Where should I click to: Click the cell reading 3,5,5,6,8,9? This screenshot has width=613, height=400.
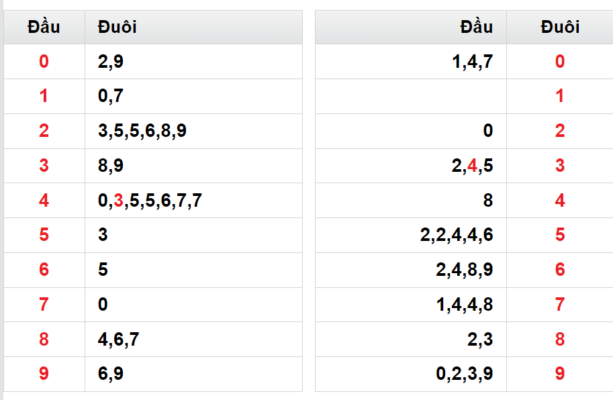point(194,131)
